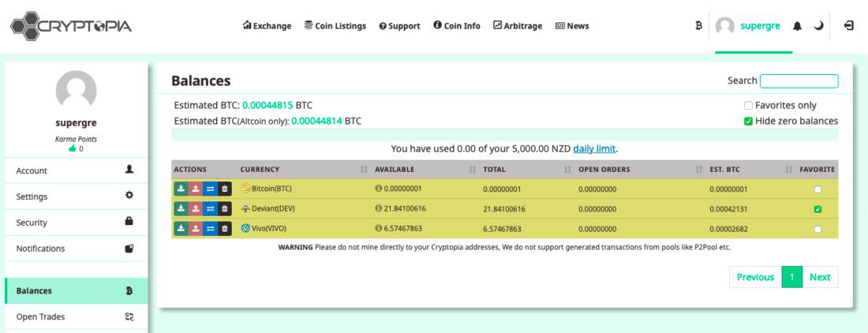Select Settings in the sidebar

pos(77,196)
